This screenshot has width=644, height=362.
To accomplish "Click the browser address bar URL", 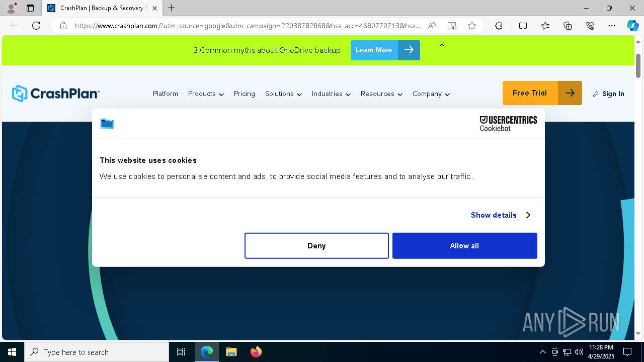I will tap(248, 26).
